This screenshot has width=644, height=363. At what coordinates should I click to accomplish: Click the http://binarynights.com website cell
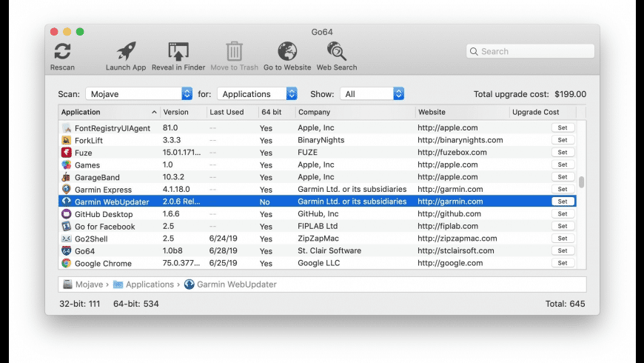point(460,140)
